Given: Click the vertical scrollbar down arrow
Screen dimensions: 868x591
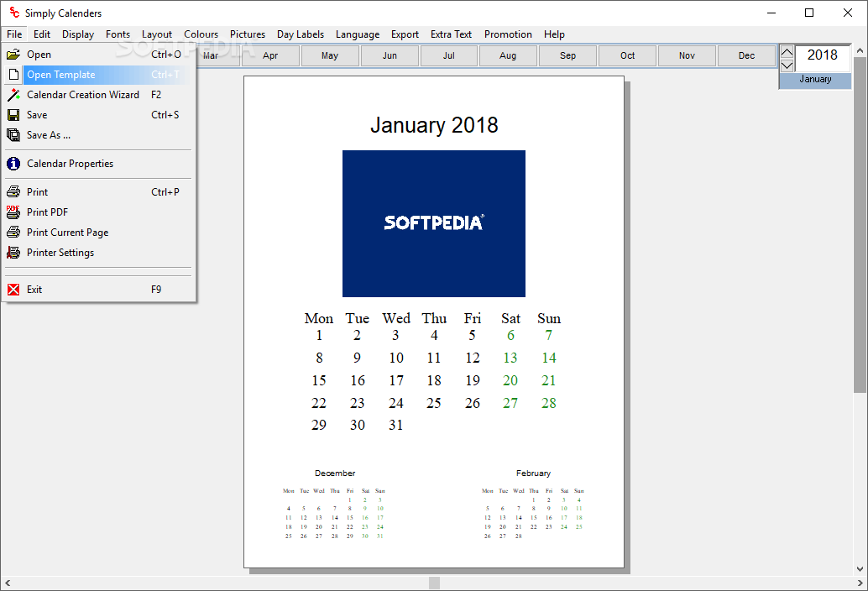Looking at the screenshot, I should coord(860,568).
